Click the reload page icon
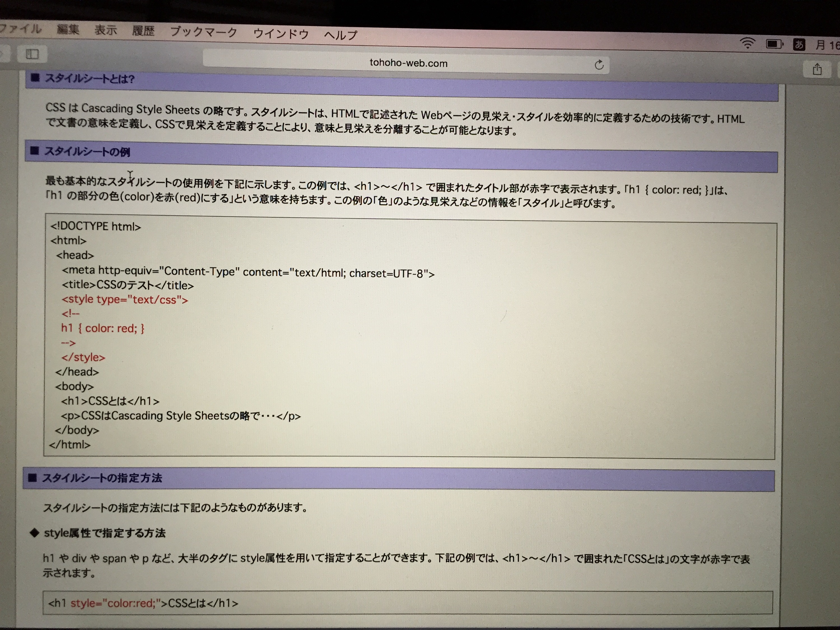The image size is (840, 630). point(599,65)
